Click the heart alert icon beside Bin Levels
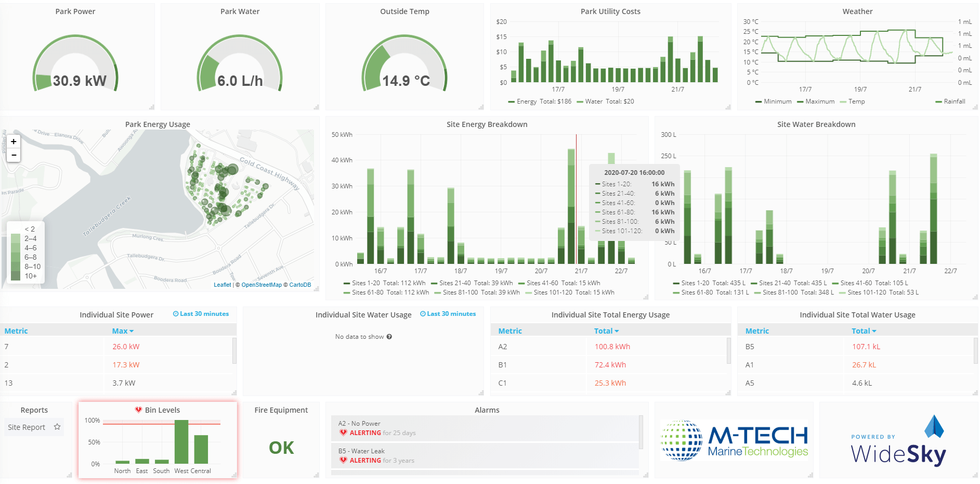Image resolution: width=980 pixels, height=484 pixels. tap(138, 410)
